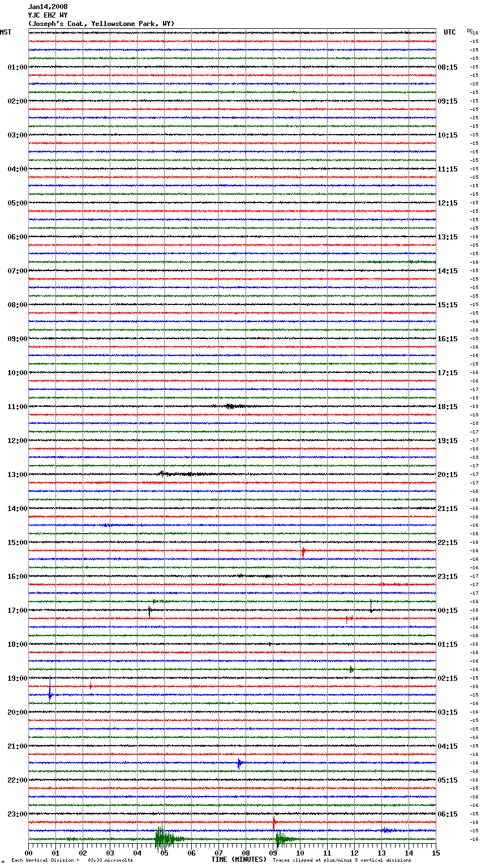
Task: Click the 05:15 UTC time label
Action: tap(448, 780)
